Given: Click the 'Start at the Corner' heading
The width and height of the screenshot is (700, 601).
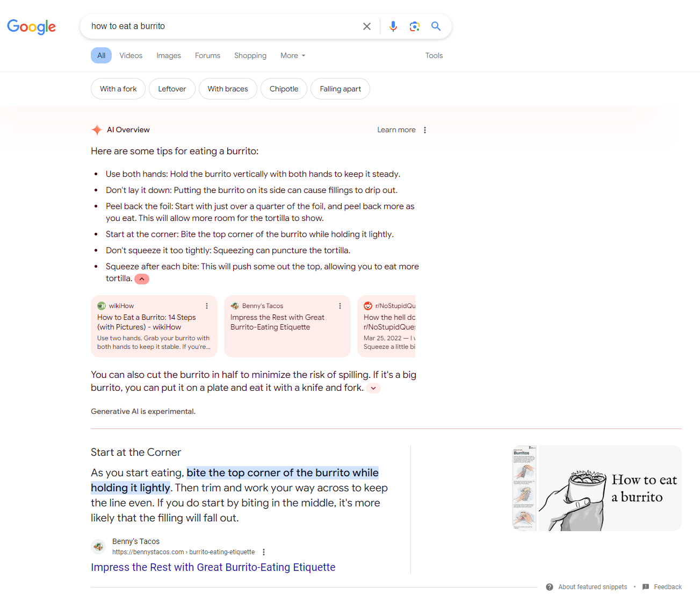Looking at the screenshot, I should (x=136, y=452).
